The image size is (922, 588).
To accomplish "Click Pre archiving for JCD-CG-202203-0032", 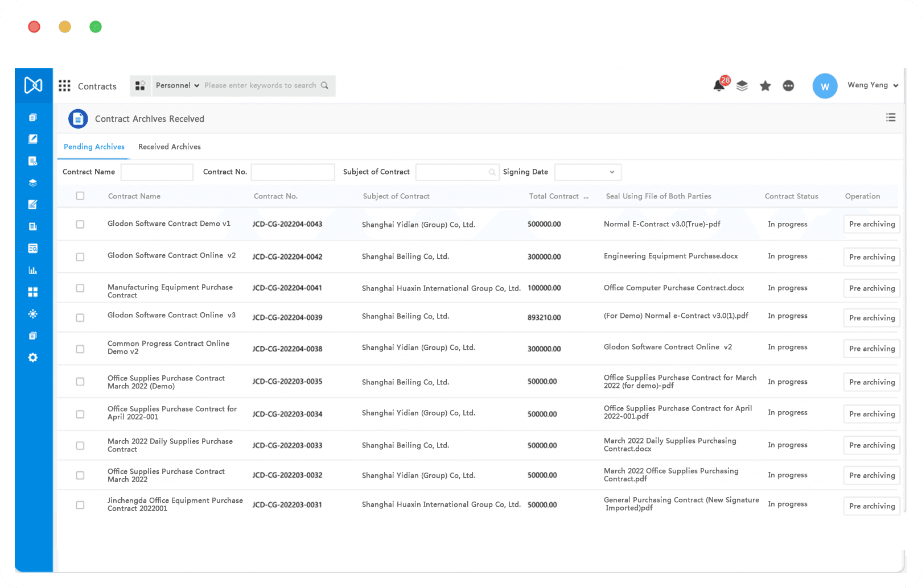I will pos(871,475).
